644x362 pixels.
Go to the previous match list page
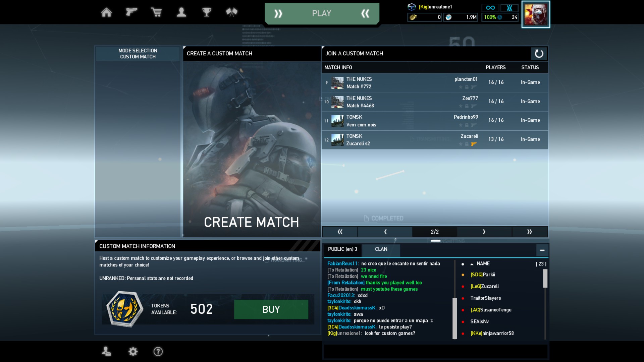[385, 232]
